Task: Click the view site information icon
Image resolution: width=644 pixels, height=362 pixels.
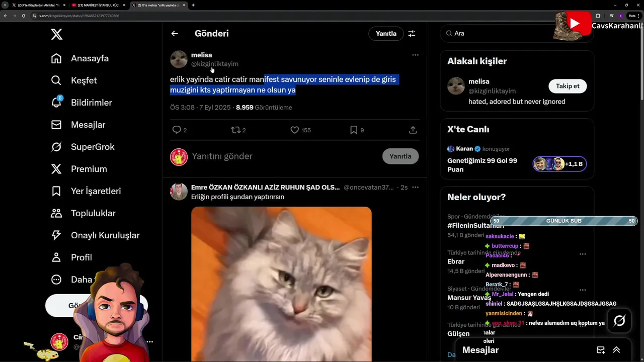Action: coord(34,16)
